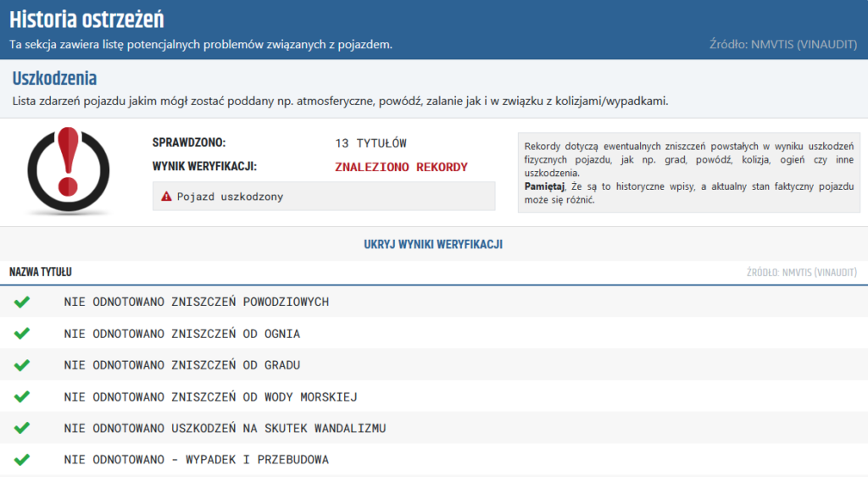This screenshot has height=477, width=868.
Task: Click the 13 TYTUŁÓW checked count
Action: coord(370,143)
